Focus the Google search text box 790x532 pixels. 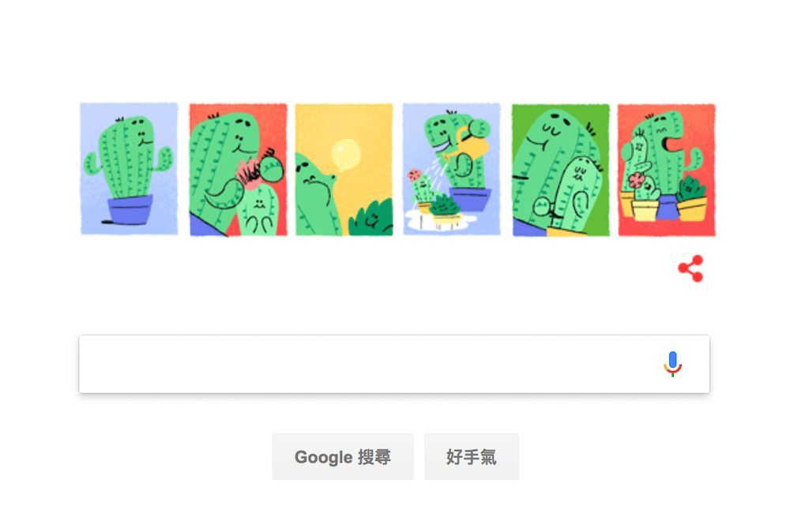[394, 364]
